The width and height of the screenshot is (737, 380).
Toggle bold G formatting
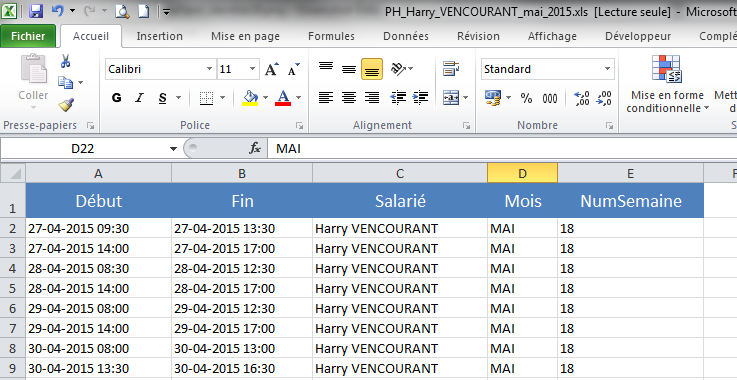pos(117,98)
